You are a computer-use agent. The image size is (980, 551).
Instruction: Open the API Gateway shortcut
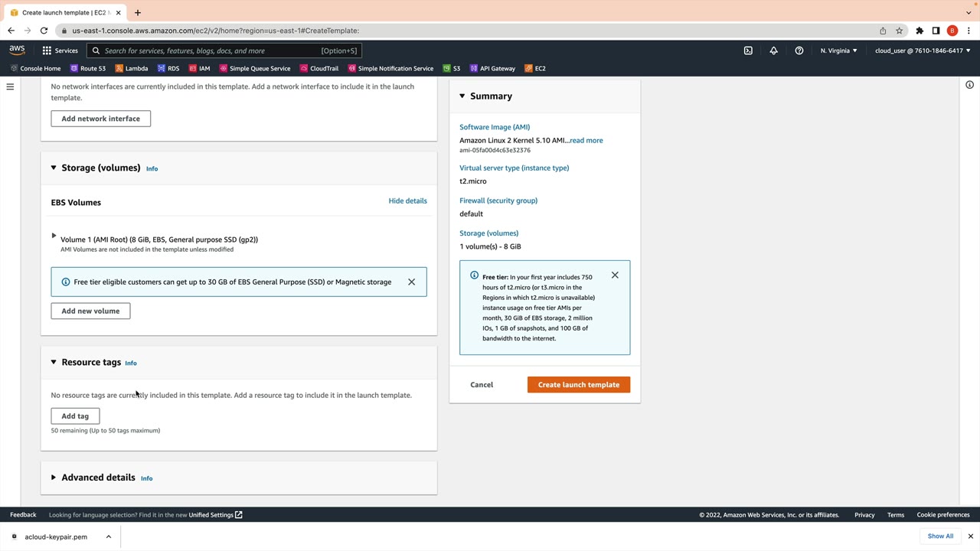tap(492, 68)
